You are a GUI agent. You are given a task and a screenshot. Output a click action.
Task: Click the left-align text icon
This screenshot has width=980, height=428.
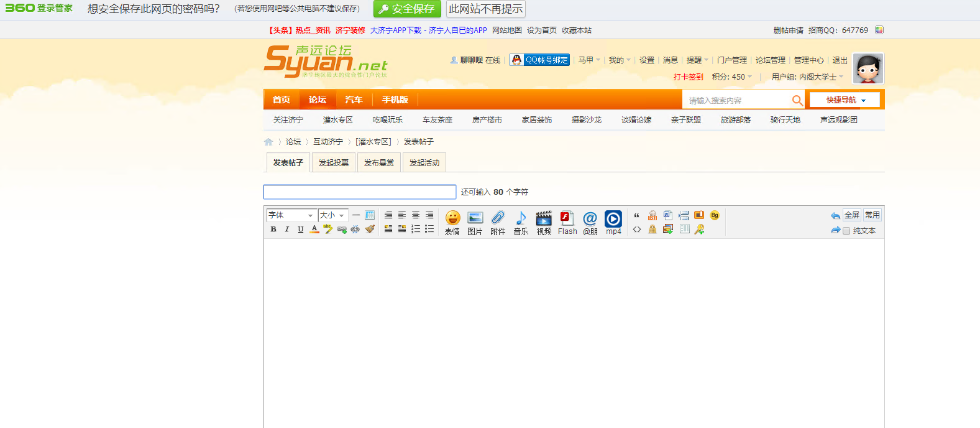(x=402, y=215)
